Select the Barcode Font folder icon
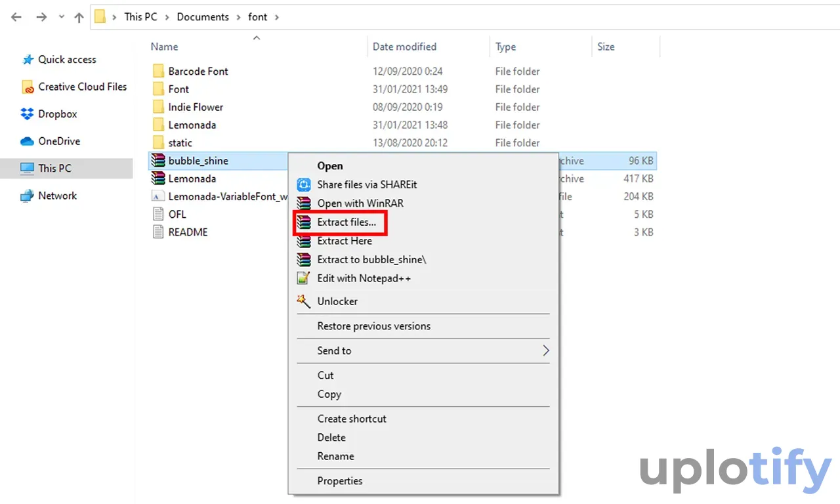This screenshot has width=840, height=504. pos(158,71)
